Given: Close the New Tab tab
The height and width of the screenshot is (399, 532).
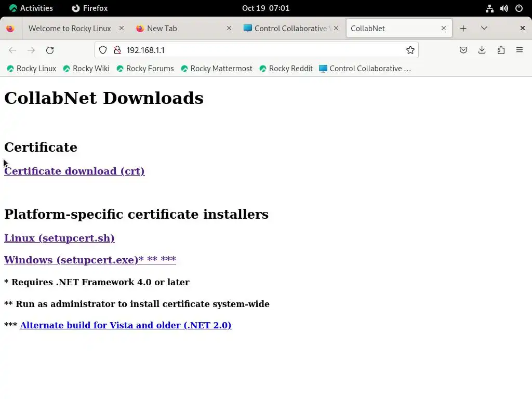Looking at the screenshot, I should coord(229,28).
